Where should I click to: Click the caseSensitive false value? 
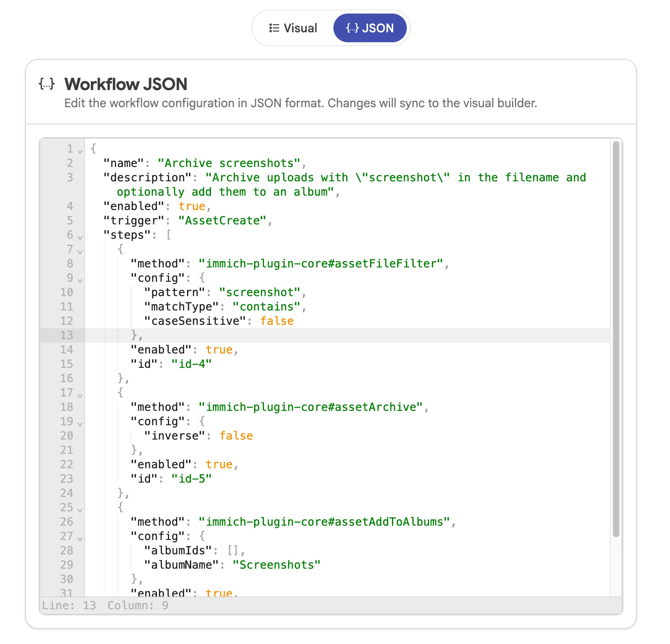point(277,321)
